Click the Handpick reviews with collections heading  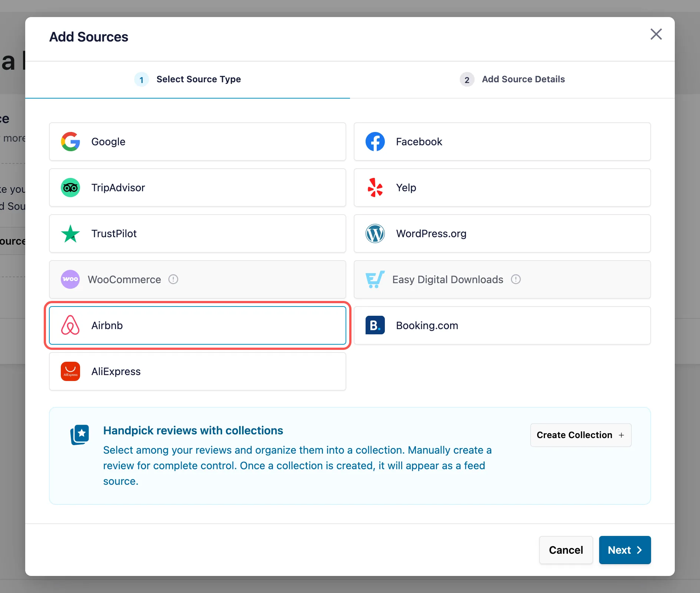pyautogui.click(x=193, y=430)
